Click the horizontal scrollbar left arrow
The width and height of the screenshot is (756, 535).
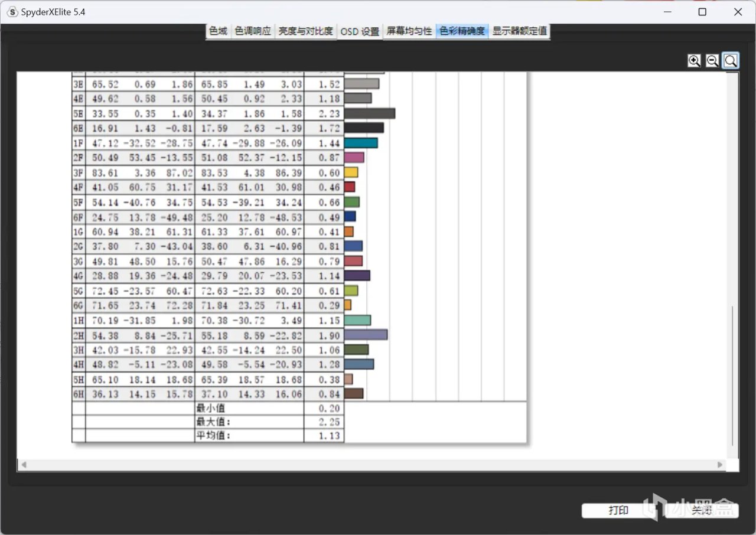[24, 465]
